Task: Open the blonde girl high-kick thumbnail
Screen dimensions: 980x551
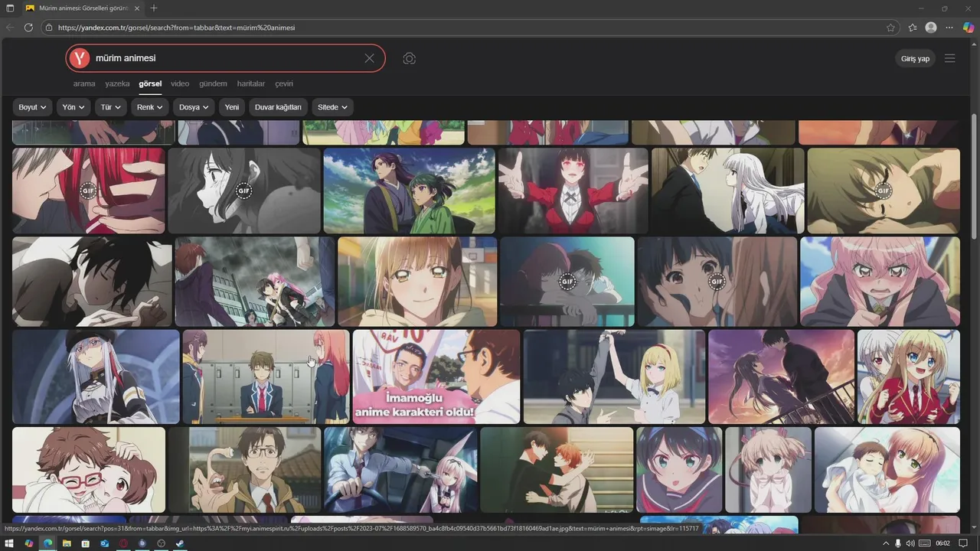Action: pos(614,377)
